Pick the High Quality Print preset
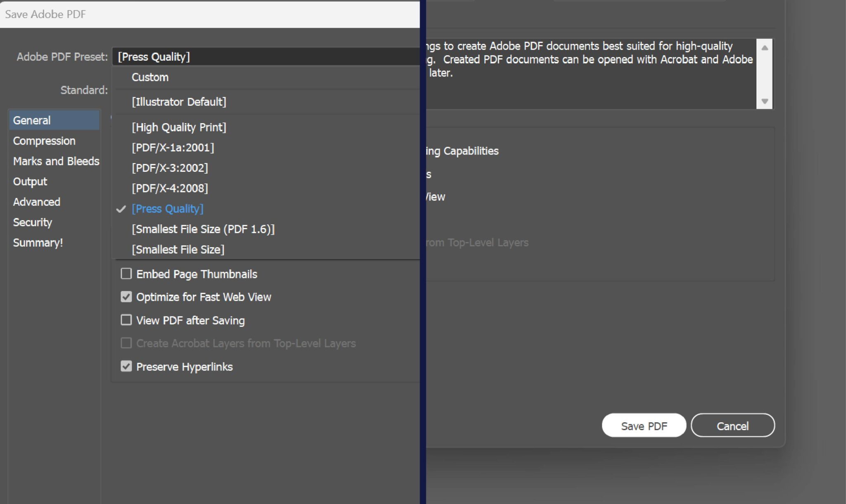846x504 pixels. point(179,127)
